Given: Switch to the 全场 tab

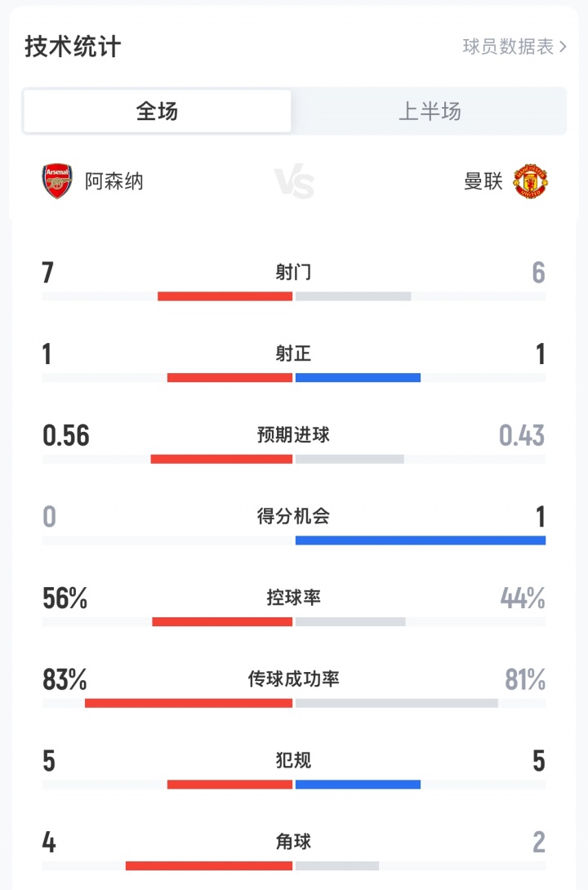Looking at the screenshot, I should click(x=157, y=111).
